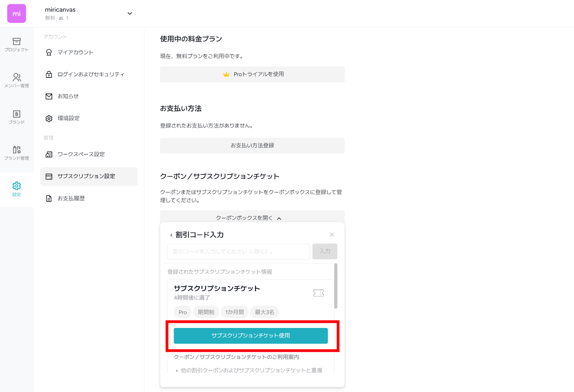The image size is (574, 392).
Task: Select サブスクリプション設定 menu item
Action: tap(89, 176)
